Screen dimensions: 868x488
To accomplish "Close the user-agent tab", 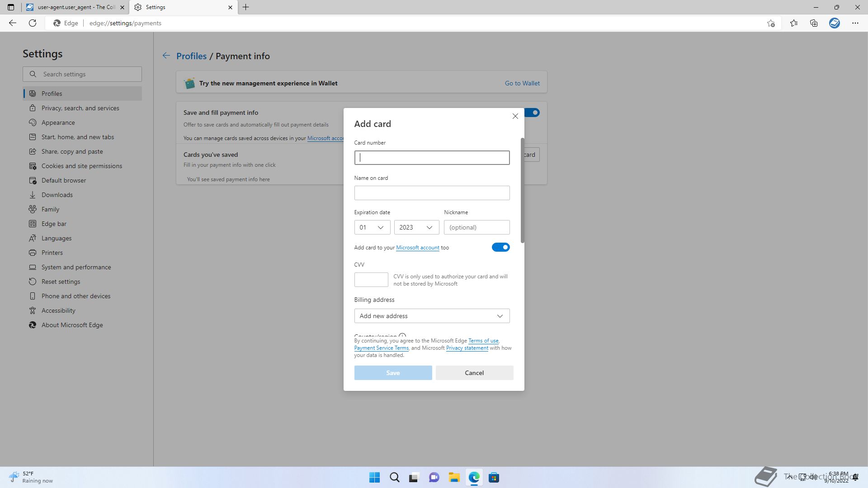I will pos(122,7).
